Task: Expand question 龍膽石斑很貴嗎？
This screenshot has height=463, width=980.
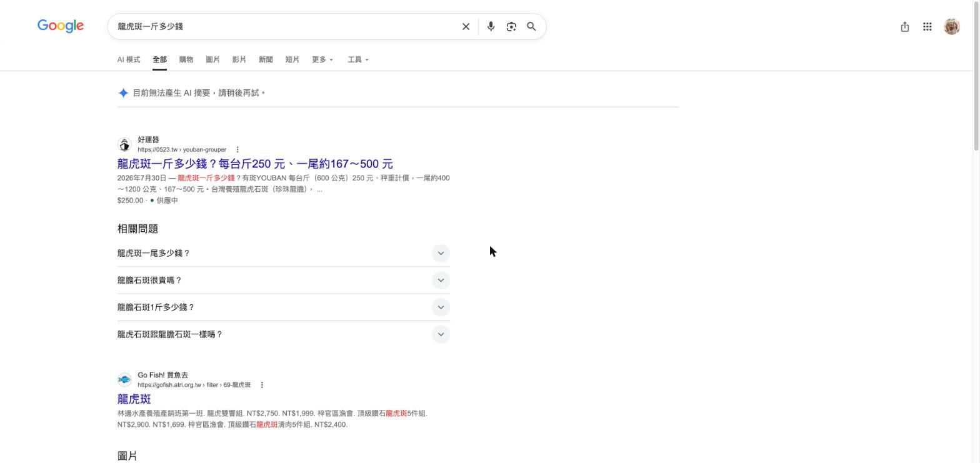Action: click(283, 280)
